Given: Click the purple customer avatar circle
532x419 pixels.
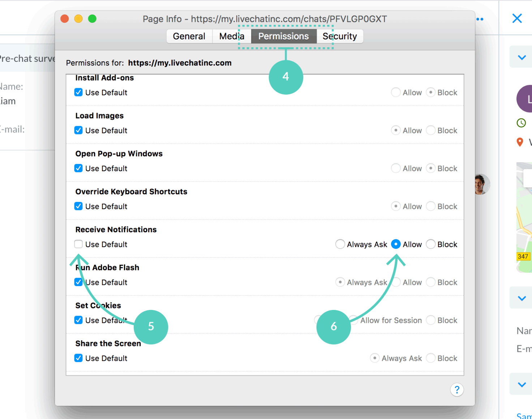Looking at the screenshot, I should point(525,99).
